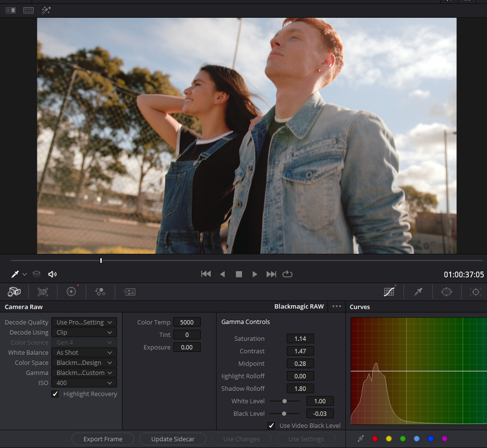This screenshot has width=487, height=448.
Task: Open the Decode Quality dropdown
Action: point(84,322)
